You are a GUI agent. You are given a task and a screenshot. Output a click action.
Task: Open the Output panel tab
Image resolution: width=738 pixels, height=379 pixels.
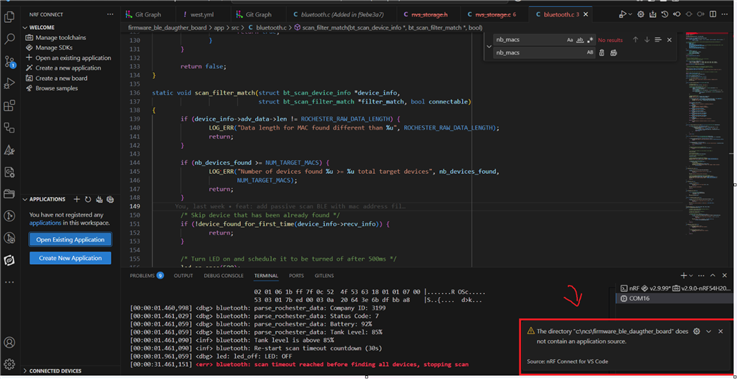[184, 275]
